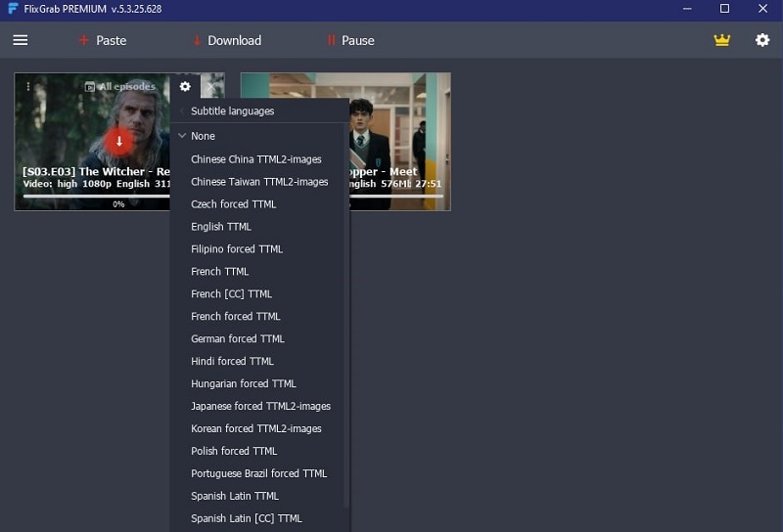
Task: Click the FlixGrab logo in title bar
Action: pyautogui.click(x=13, y=9)
